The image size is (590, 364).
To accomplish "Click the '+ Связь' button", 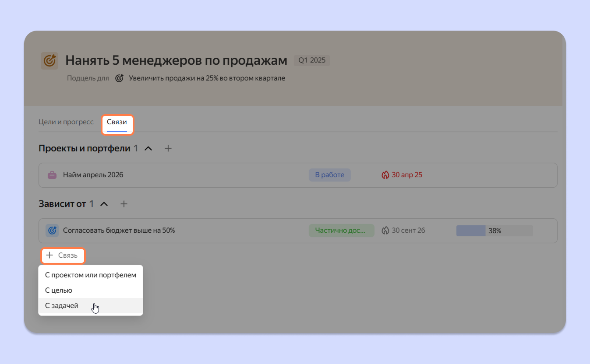I will coord(63,255).
